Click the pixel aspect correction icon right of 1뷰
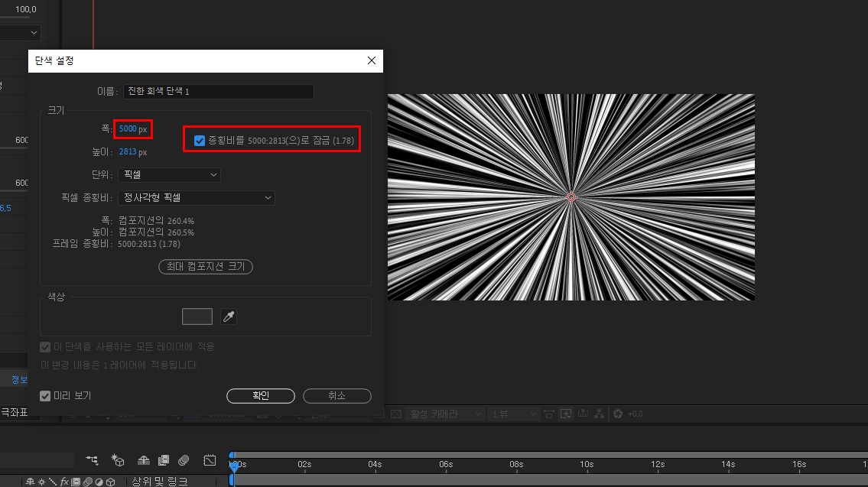Viewport: 868px width, 487px height. pyautogui.click(x=548, y=414)
